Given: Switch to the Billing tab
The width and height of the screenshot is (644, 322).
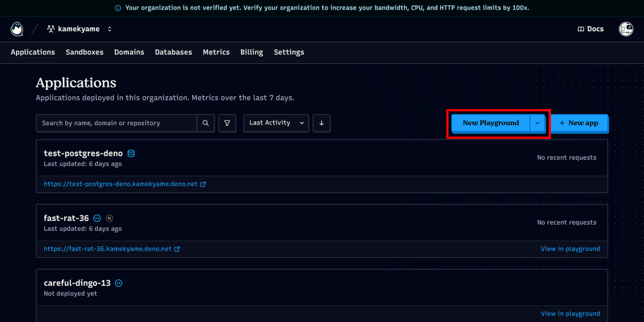Looking at the screenshot, I should point(252,52).
